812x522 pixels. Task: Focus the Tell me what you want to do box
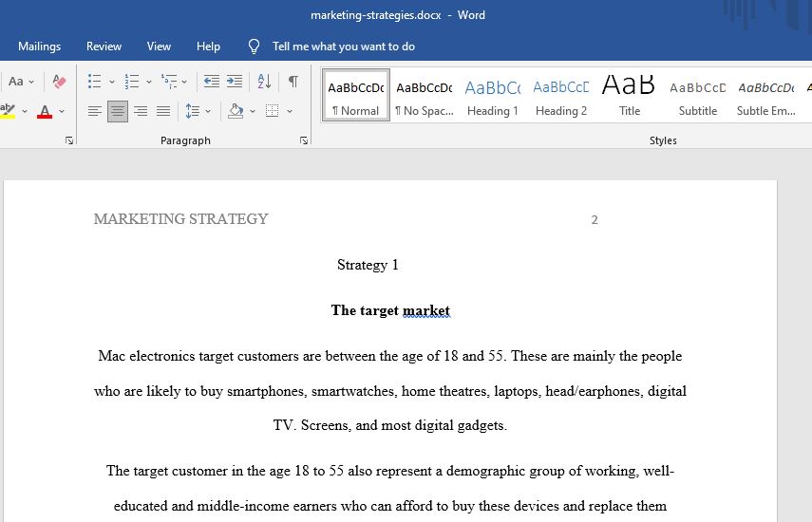point(344,47)
